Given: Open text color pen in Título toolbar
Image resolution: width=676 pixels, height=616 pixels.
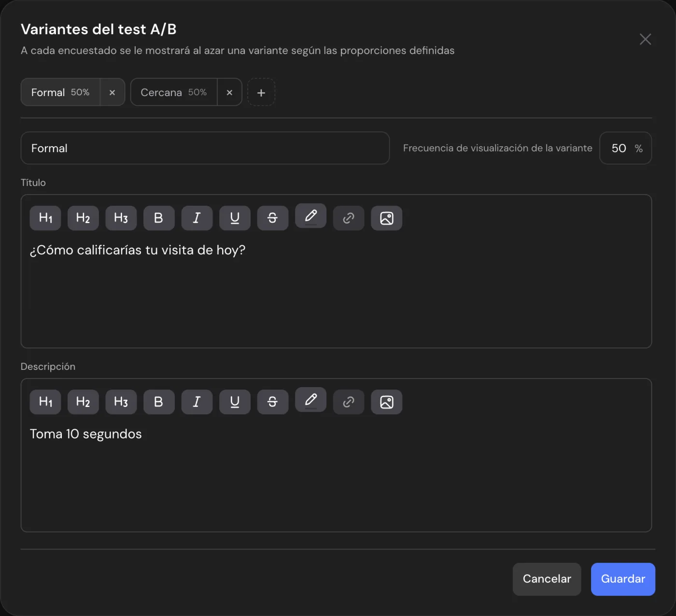Looking at the screenshot, I should tap(310, 216).
